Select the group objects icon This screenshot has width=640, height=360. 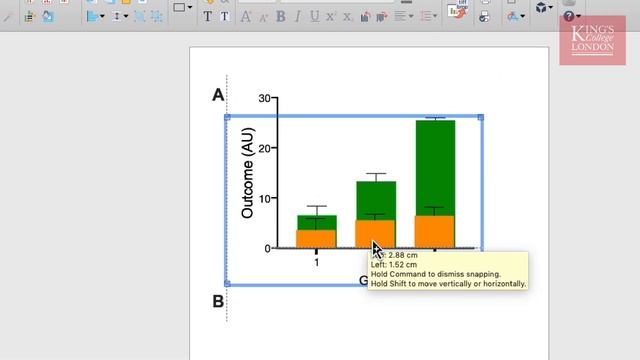tap(140, 16)
